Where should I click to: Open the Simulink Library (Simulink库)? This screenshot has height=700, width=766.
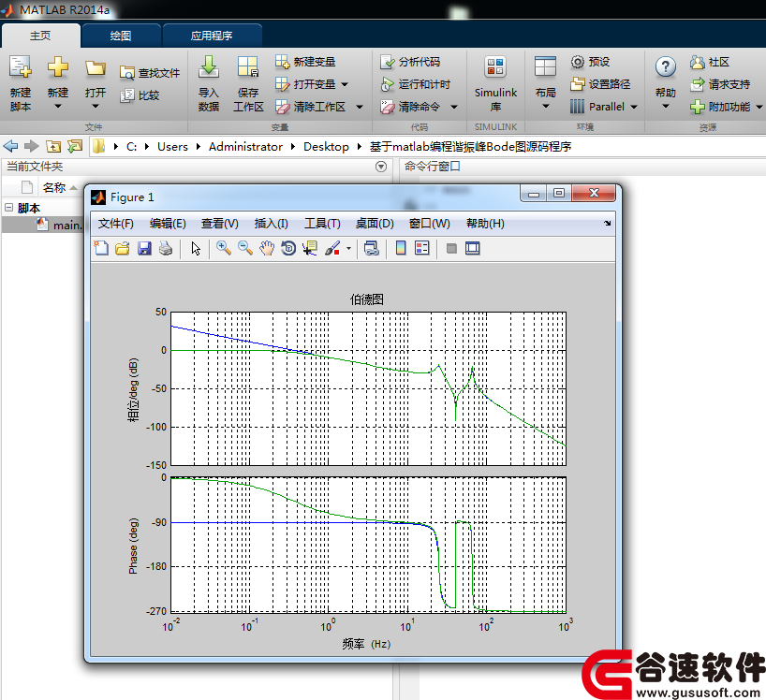coord(495,83)
